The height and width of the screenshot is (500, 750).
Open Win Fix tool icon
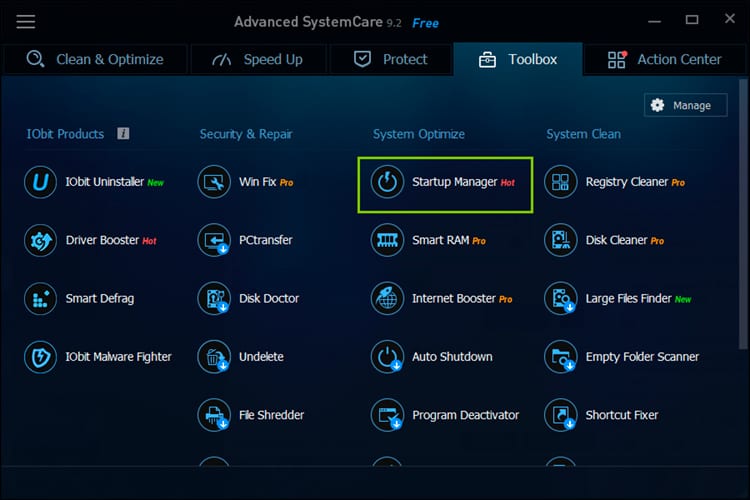[214, 182]
